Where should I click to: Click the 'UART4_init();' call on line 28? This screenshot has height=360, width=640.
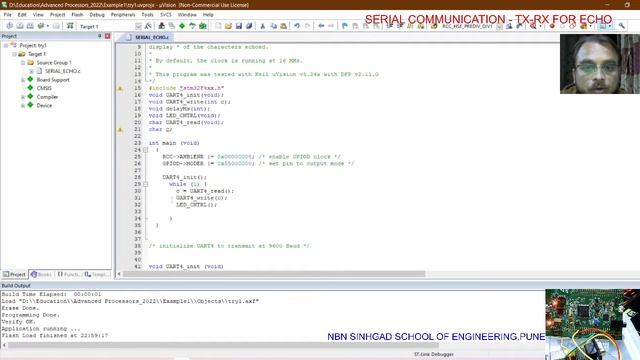[184, 177]
